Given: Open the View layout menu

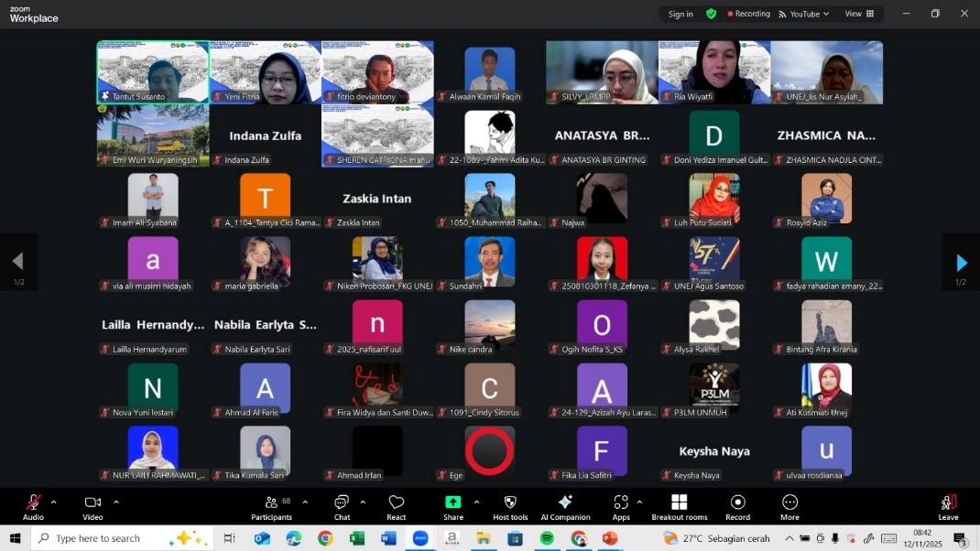Looking at the screenshot, I should pyautogui.click(x=859, y=14).
